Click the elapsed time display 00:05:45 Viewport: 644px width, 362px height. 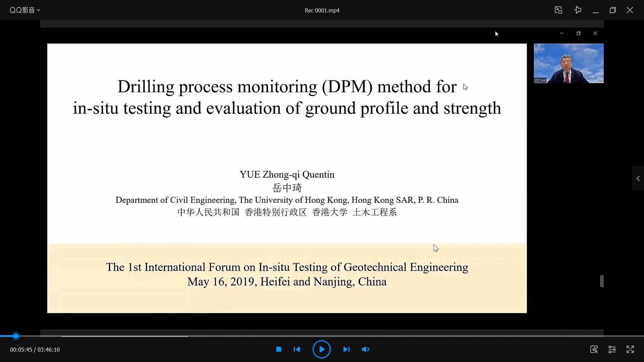(21, 350)
